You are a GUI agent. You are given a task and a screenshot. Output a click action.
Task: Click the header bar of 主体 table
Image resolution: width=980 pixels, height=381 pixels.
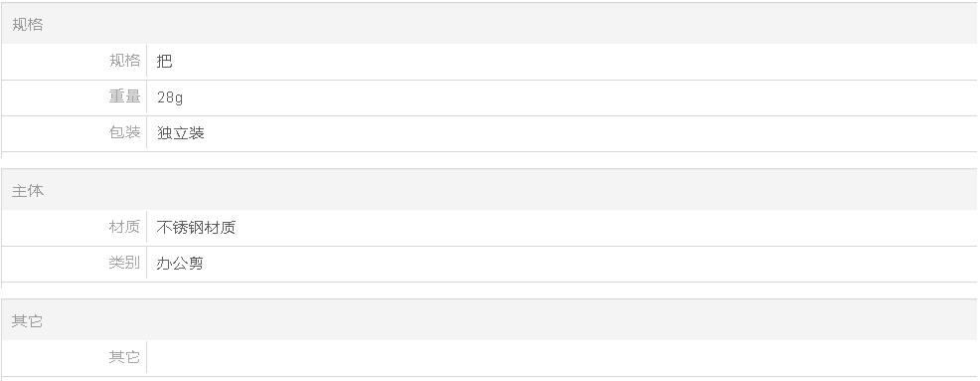[489, 190]
